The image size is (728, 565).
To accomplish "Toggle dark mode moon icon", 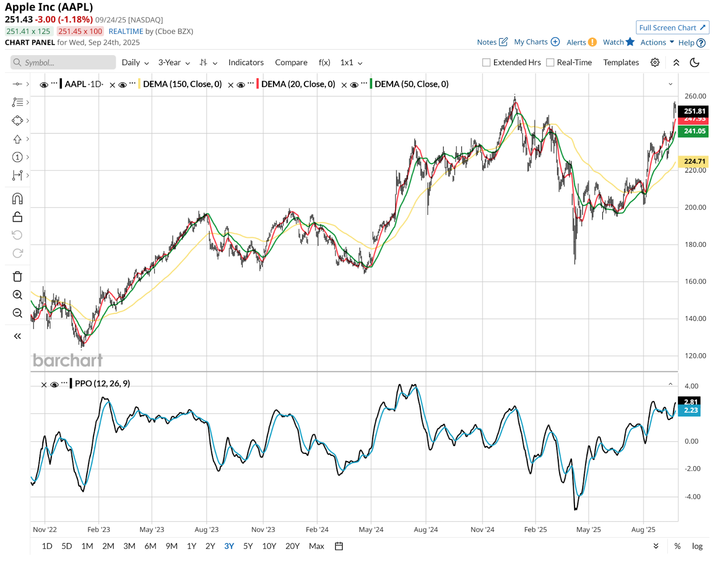I will [x=694, y=62].
